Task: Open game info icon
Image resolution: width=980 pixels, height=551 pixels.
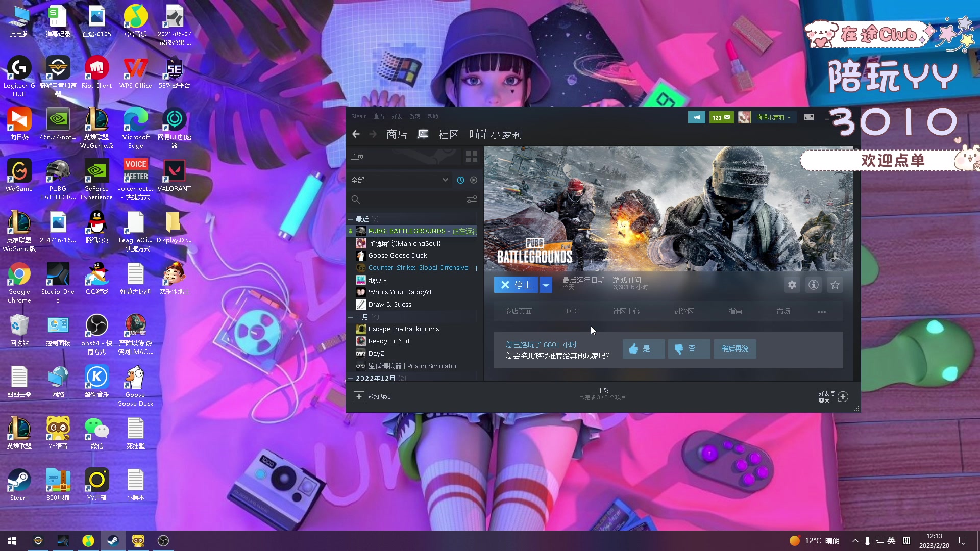Action: [814, 285]
